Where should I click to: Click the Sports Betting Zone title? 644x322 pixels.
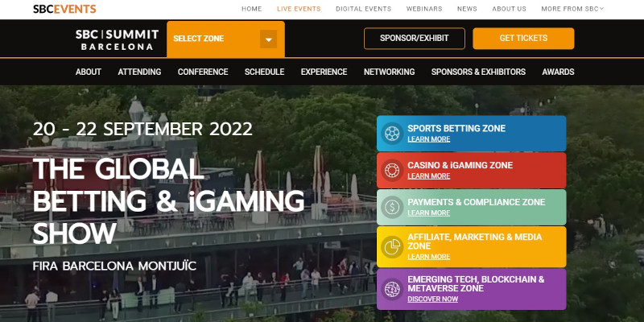(456, 128)
